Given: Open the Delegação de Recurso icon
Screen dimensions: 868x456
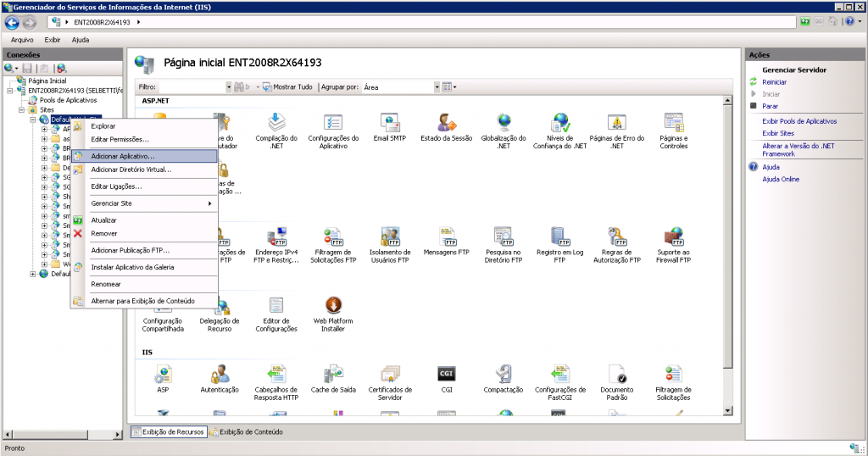Looking at the screenshot, I should (x=220, y=314).
